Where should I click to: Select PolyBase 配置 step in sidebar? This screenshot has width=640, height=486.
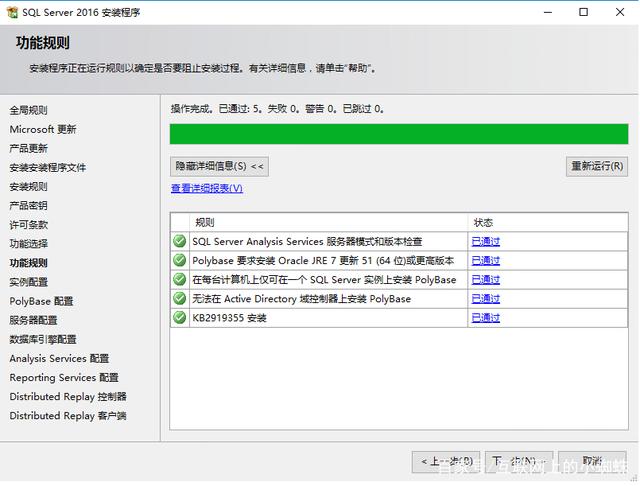41,301
